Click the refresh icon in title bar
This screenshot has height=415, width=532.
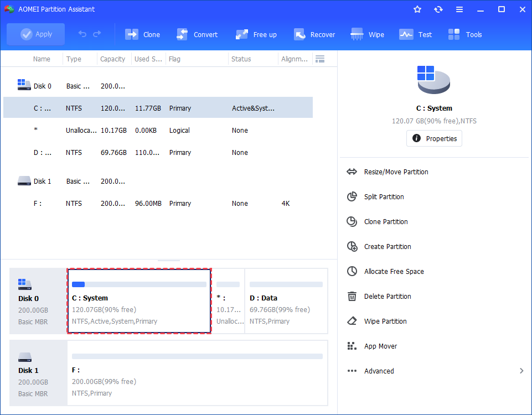[x=438, y=9]
